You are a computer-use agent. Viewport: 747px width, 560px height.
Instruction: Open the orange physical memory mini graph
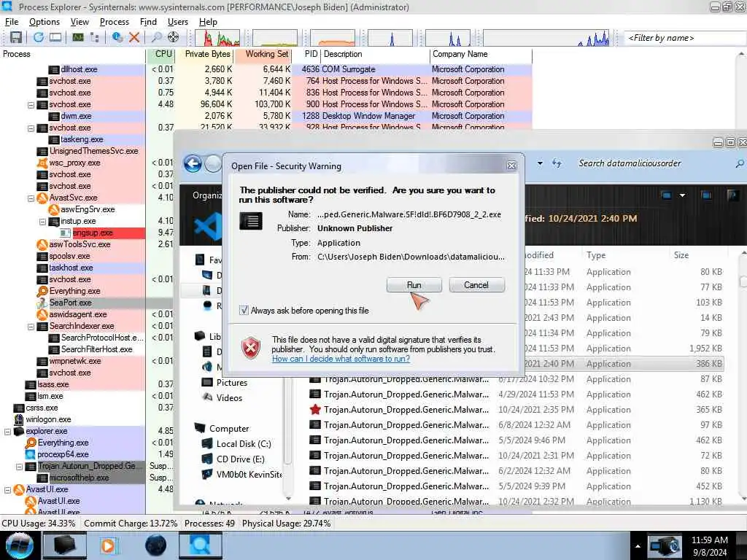point(333,38)
